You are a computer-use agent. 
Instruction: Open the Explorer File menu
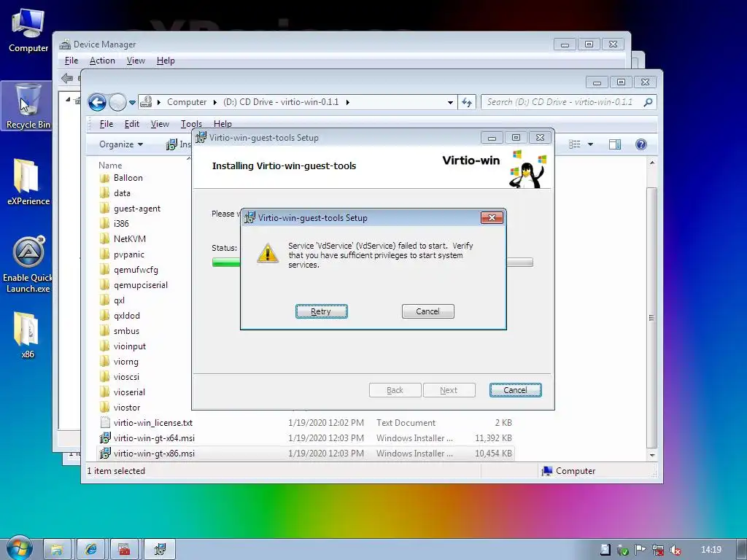[x=107, y=124]
